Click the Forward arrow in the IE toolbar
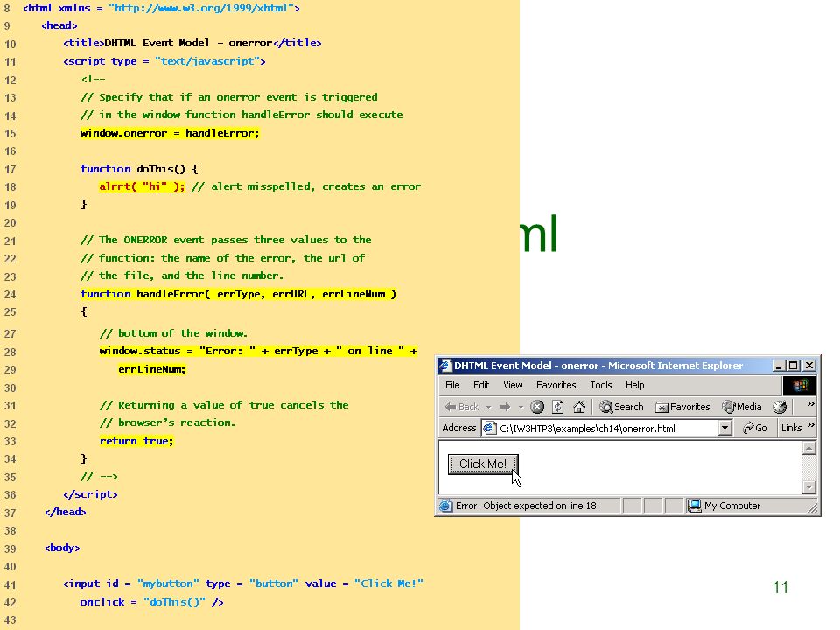840x630 pixels. pyautogui.click(x=505, y=407)
